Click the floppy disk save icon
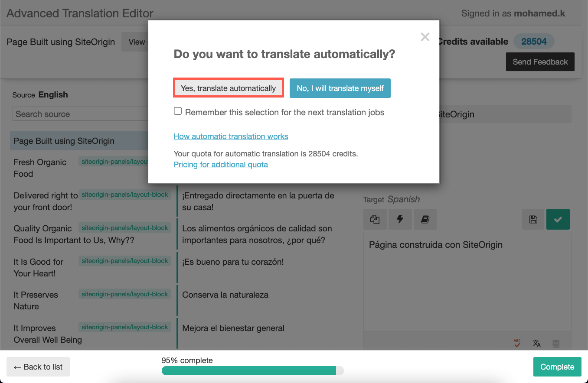The height and width of the screenshot is (383, 588). 533,219
